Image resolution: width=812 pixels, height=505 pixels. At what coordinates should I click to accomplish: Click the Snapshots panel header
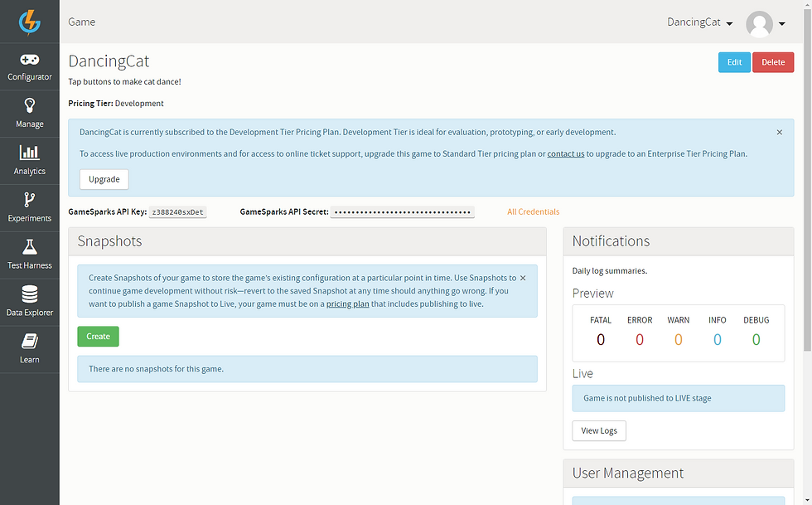[x=307, y=241]
